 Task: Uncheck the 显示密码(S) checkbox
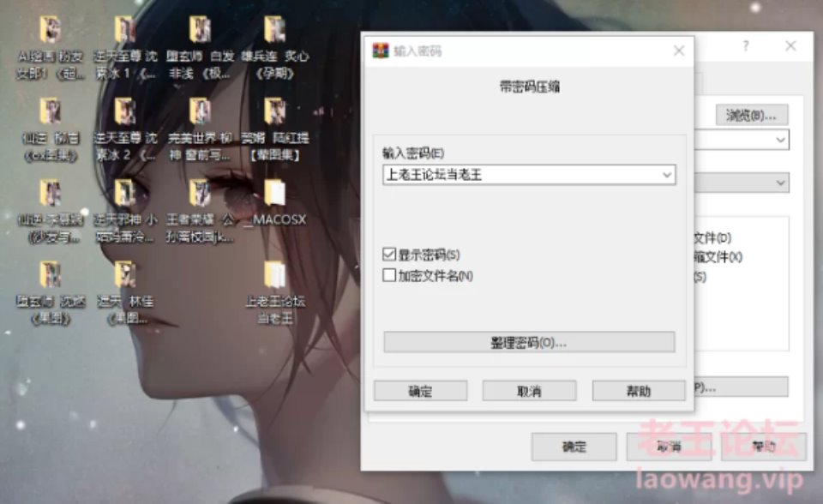click(x=389, y=255)
